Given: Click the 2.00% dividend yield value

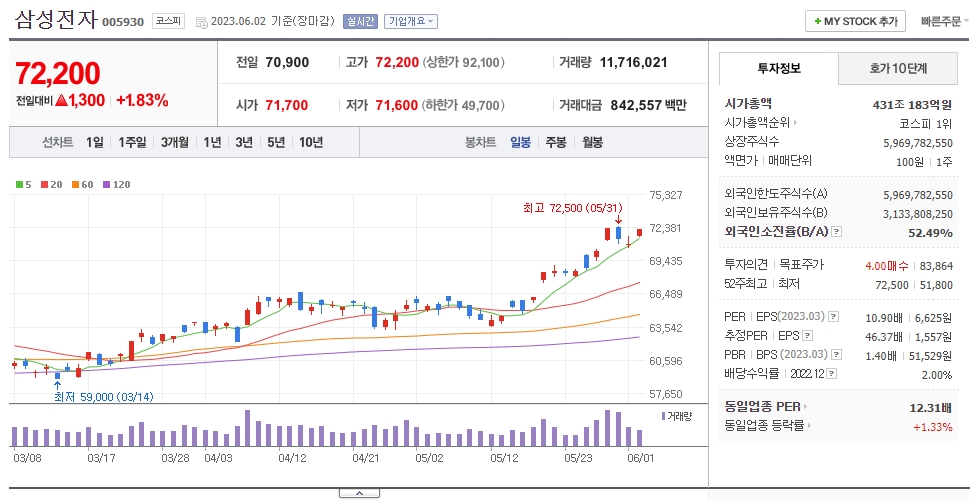Looking at the screenshot, I should click(x=936, y=375).
